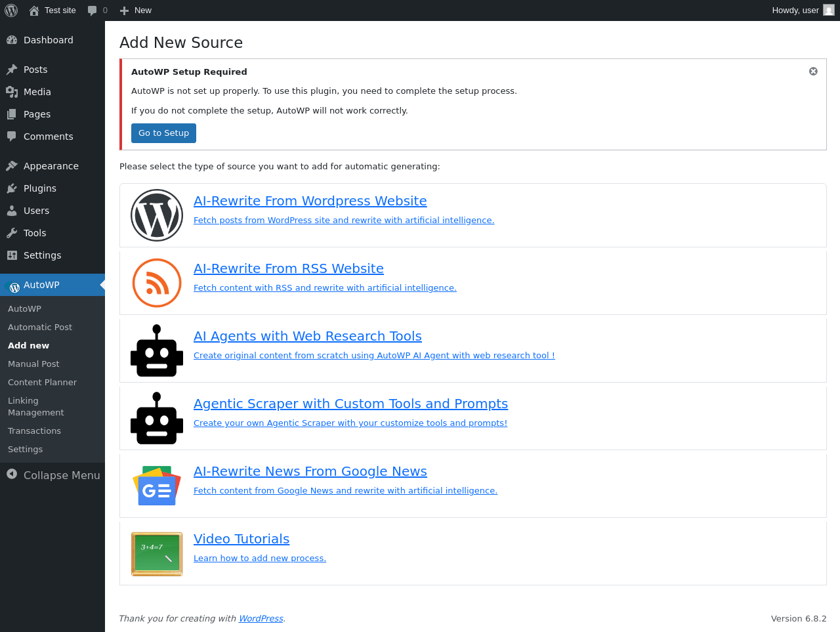Viewport: 840px width, 632px height.
Task: Click the Video Tutorials chalkboard icon
Action: click(x=157, y=553)
